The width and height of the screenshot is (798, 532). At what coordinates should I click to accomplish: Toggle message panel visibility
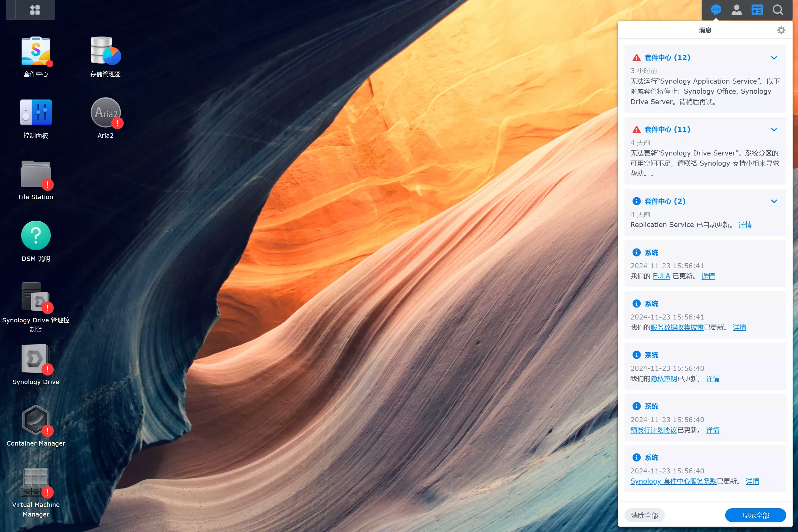(716, 10)
